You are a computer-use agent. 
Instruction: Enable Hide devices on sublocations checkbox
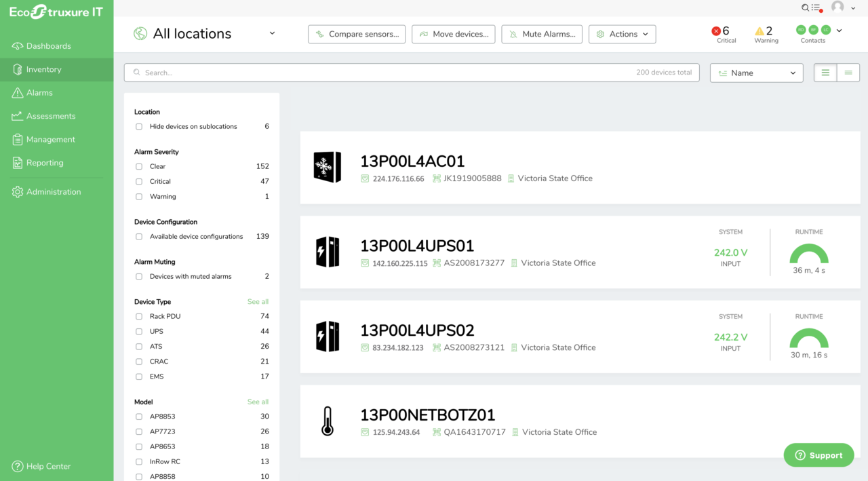tap(139, 127)
